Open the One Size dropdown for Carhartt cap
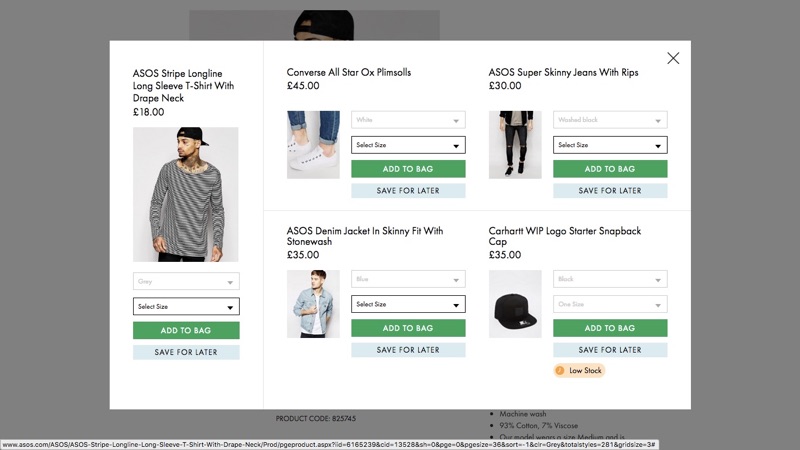The height and width of the screenshot is (450, 800). [x=610, y=304]
